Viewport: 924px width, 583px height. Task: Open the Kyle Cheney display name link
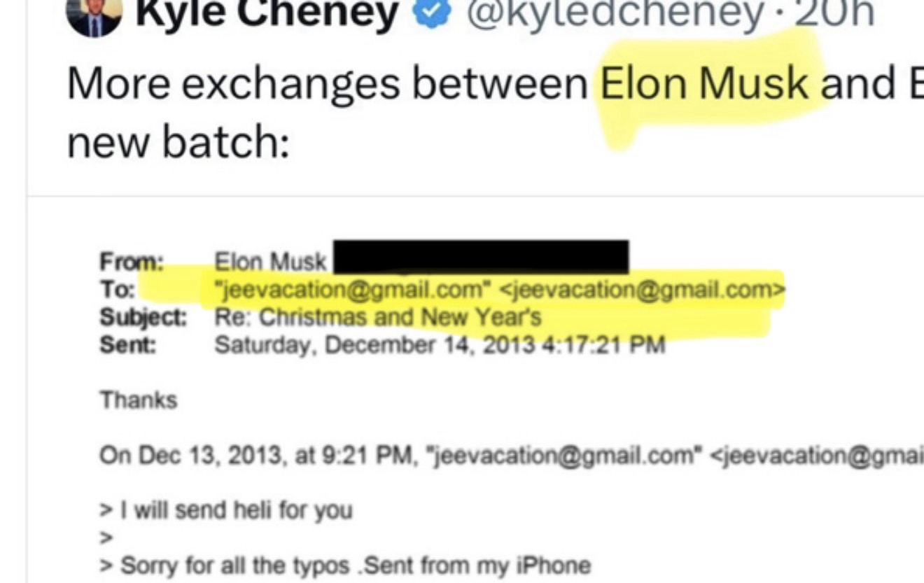point(267,13)
